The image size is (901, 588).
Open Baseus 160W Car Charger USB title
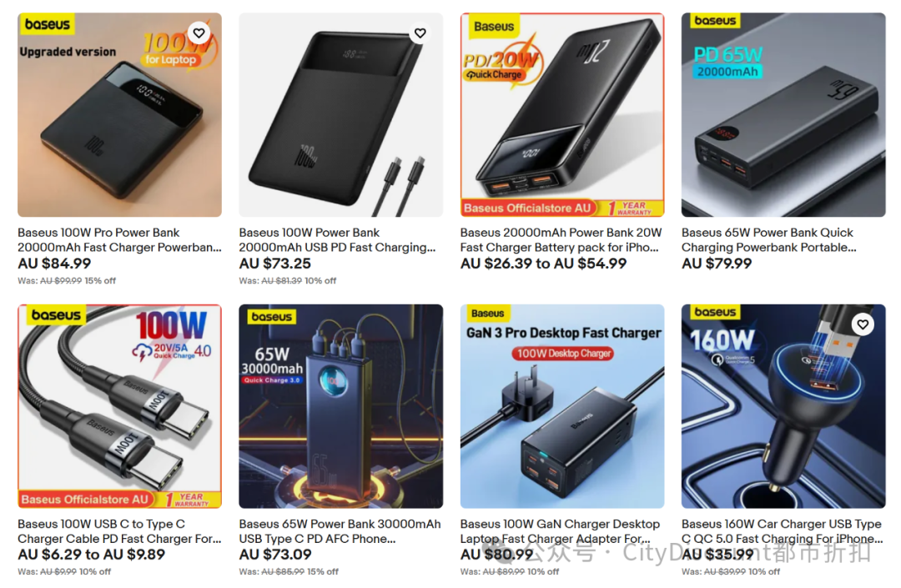coord(782,531)
